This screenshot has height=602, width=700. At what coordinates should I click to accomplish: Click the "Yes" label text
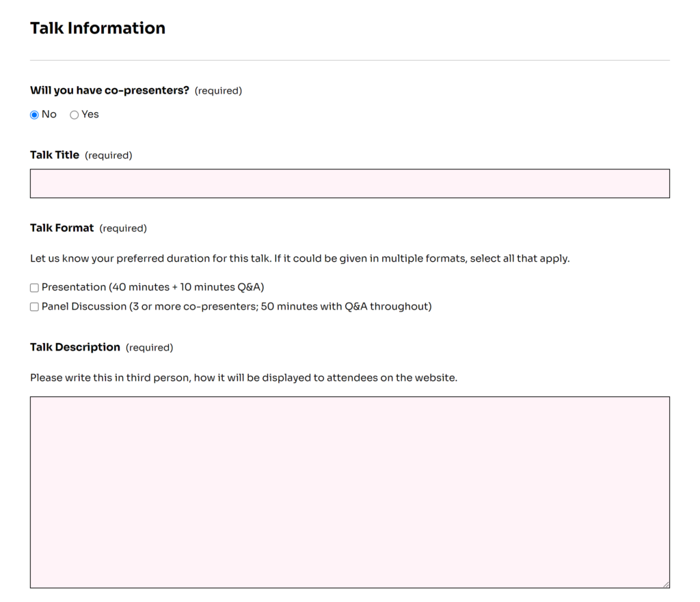(90, 115)
